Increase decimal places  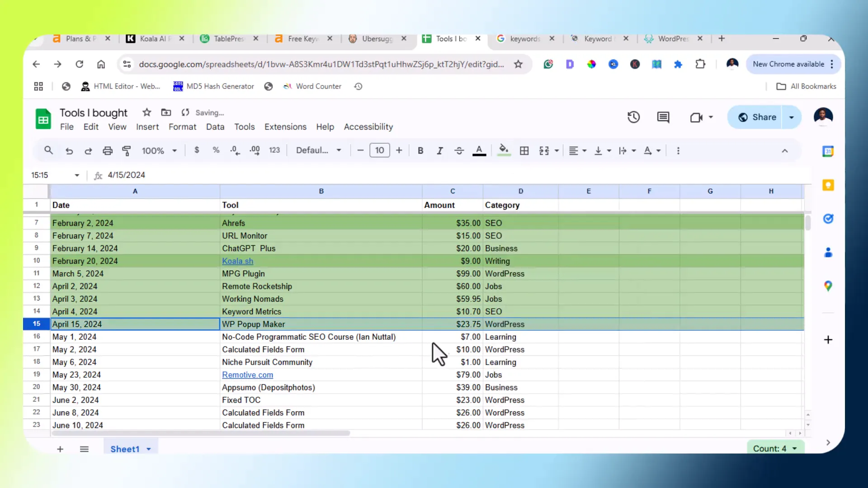pos(255,150)
